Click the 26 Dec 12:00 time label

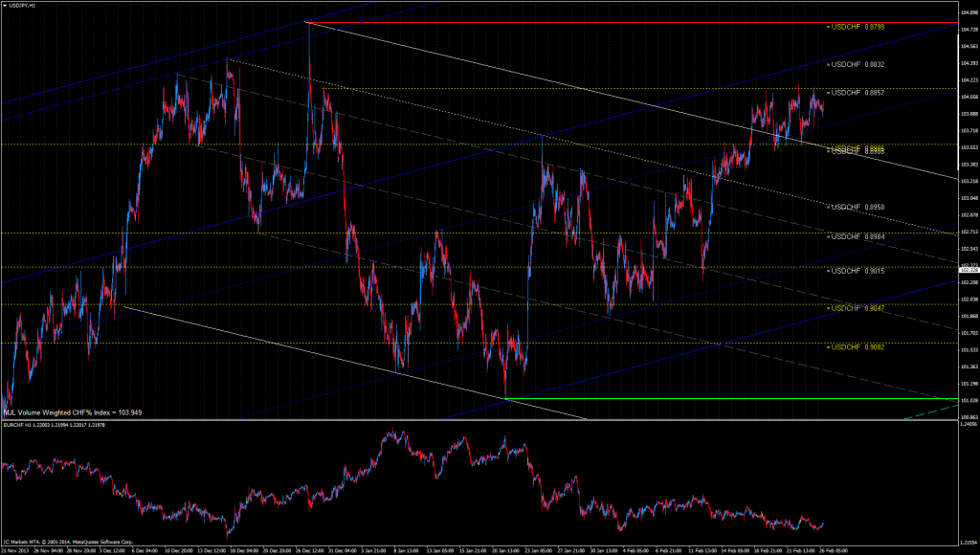pyautogui.click(x=308, y=551)
